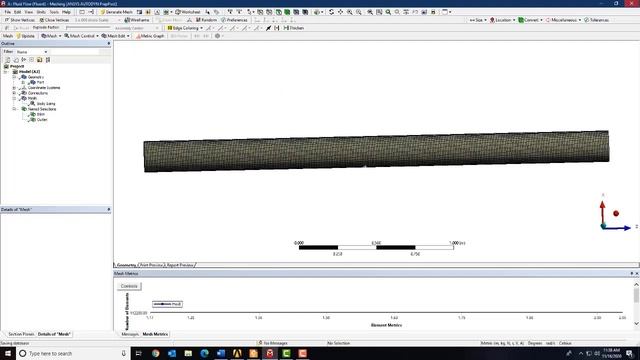This screenshot has width=640, height=360.
Task: Open the Location dropdown
Action: [x=502, y=20]
